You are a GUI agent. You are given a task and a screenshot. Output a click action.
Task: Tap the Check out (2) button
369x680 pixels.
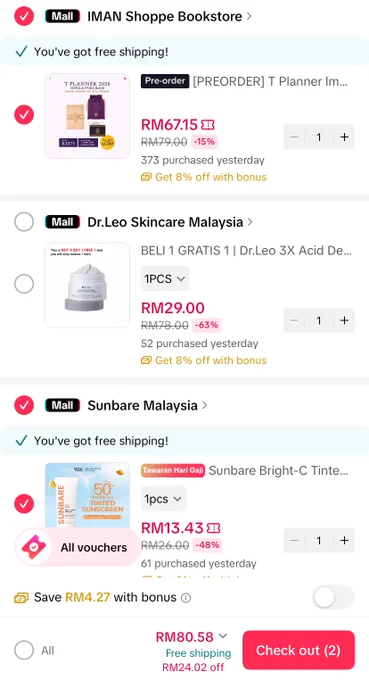pyautogui.click(x=298, y=650)
